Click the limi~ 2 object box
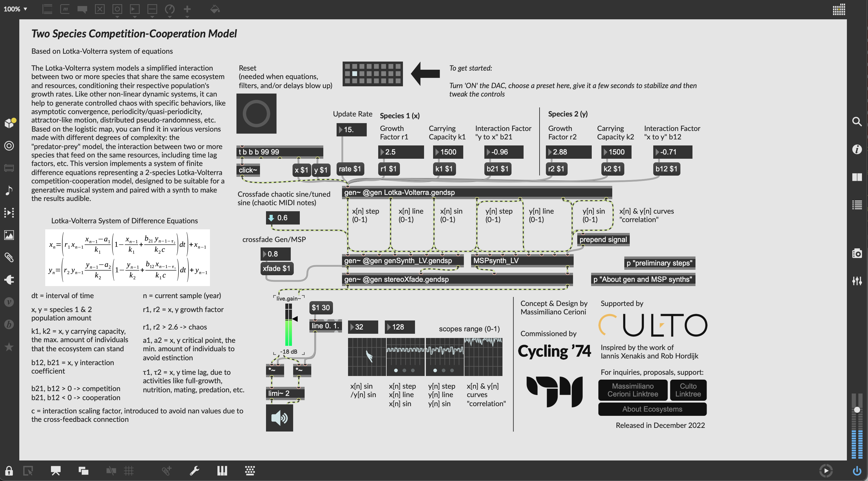This screenshot has width=868, height=481. click(285, 393)
